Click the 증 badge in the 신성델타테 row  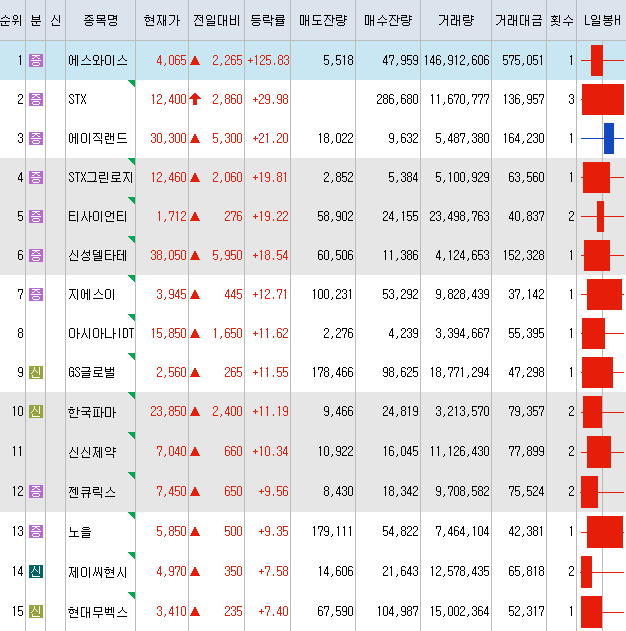[36, 256]
